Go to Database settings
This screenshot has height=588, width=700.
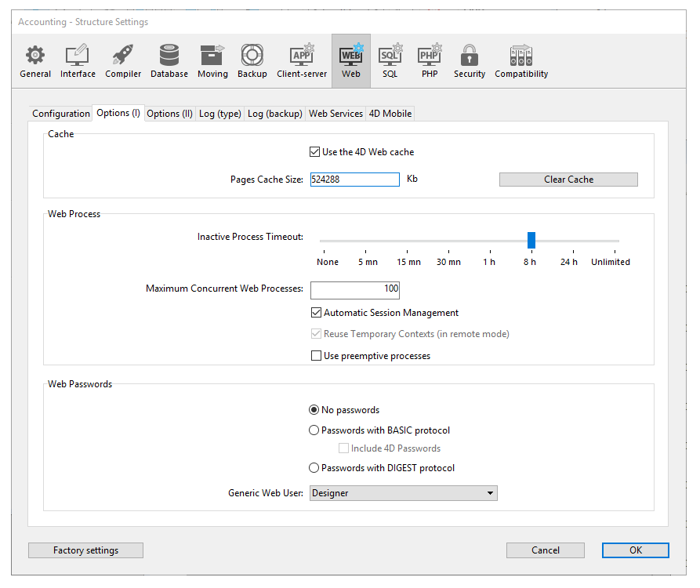169,61
